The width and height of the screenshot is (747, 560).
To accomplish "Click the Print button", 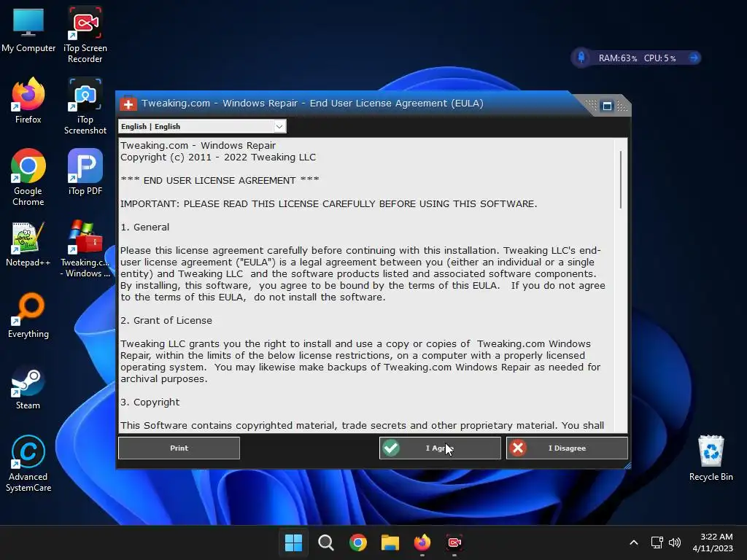I will click(179, 448).
